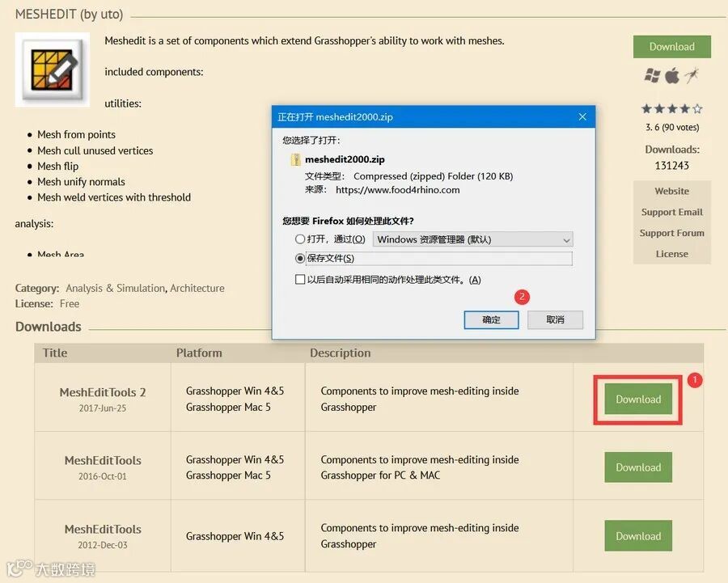Open the Support Forum link

point(672,233)
